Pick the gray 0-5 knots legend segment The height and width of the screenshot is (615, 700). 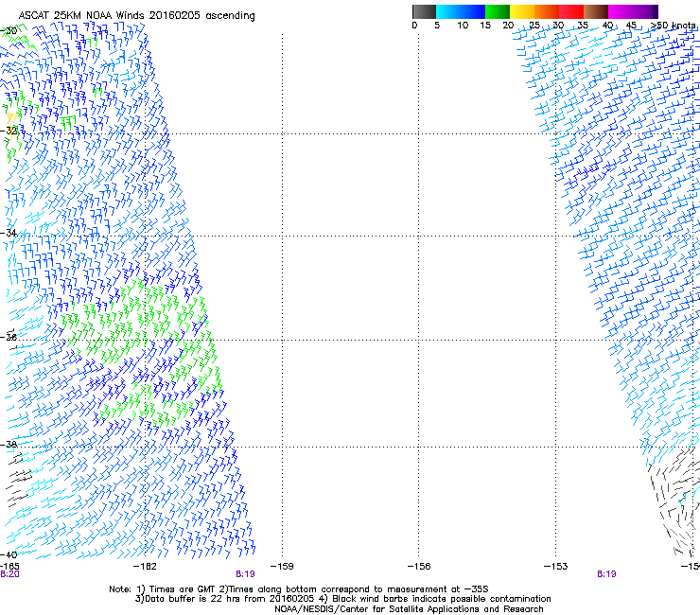click(x=424, y=11)
